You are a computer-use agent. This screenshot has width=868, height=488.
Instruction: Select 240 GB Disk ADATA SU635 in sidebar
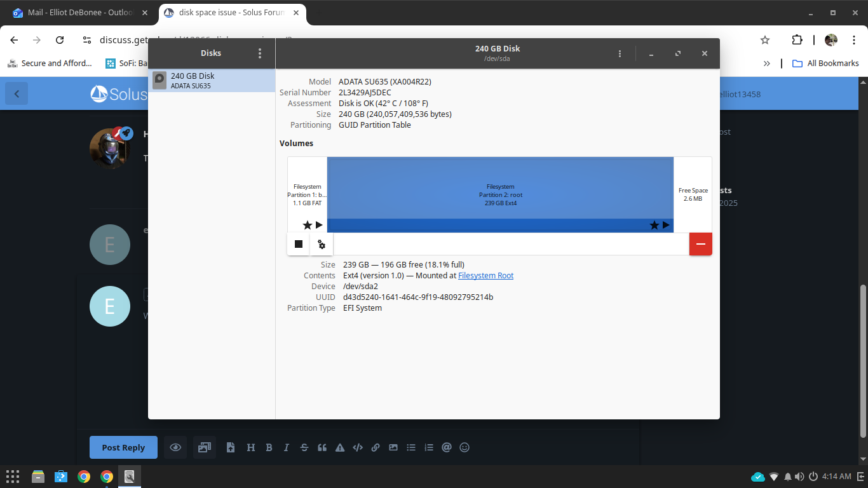click(x=212, y=81)
